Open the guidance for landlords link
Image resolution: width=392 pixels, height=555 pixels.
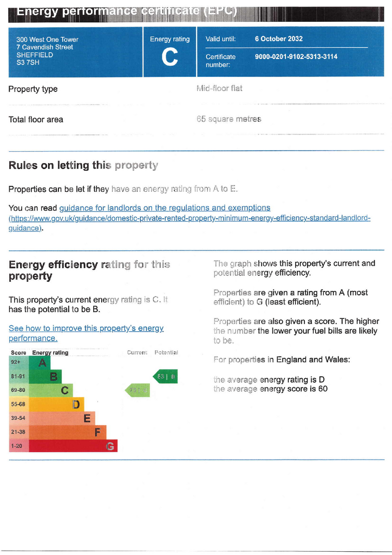165,208
